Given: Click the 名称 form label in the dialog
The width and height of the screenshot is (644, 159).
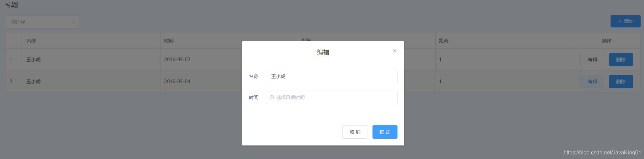Looking at the screenshot, I should [254, 76].
